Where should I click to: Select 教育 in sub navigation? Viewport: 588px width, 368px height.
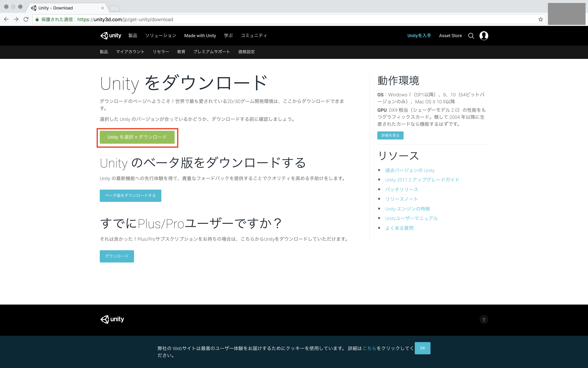(x=181, y=52)
